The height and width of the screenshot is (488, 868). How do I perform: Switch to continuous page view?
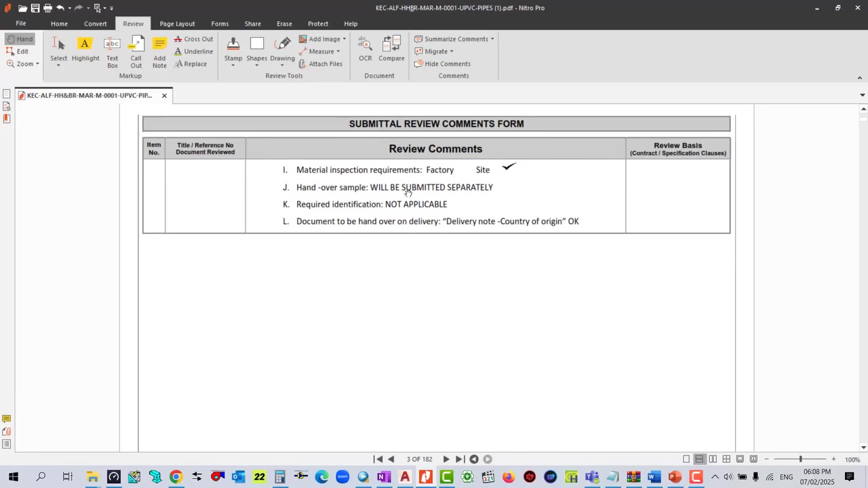pos(699,460)
